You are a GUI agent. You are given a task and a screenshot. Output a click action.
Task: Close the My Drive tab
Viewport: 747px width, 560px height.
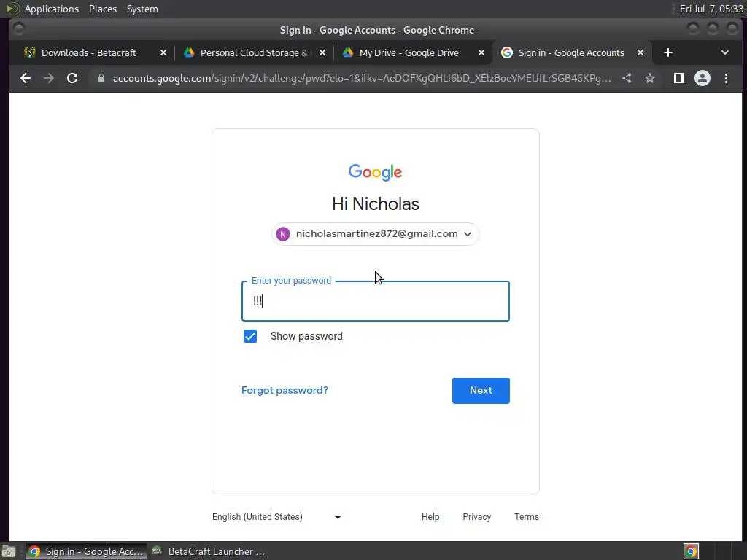481,52
